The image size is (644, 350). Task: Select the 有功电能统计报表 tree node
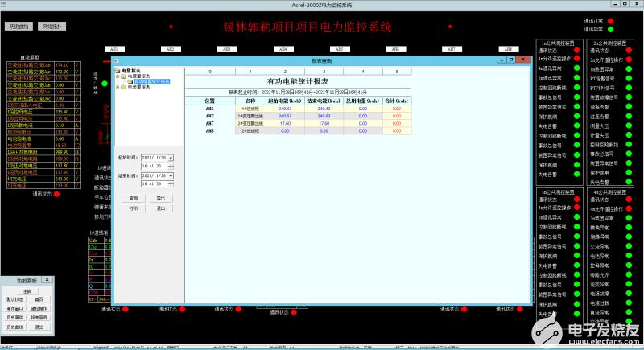pyautogui.click(x=151, y=81)
